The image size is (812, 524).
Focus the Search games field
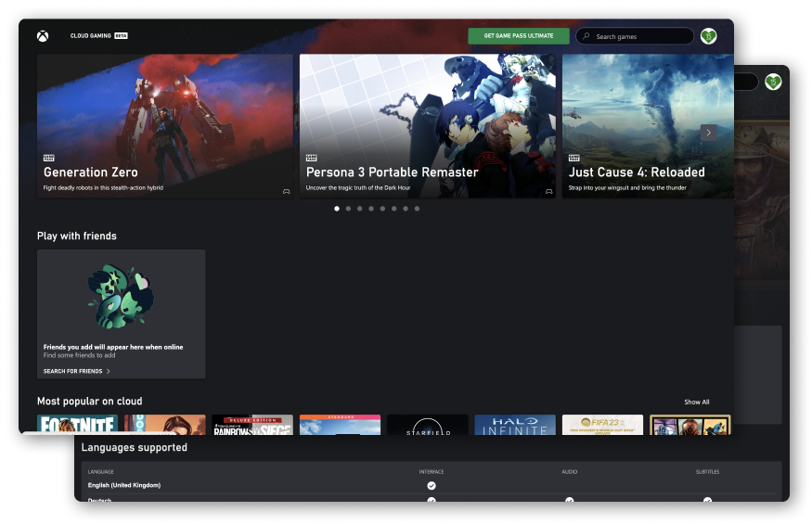pyautogui.click(x=635, y=36)
